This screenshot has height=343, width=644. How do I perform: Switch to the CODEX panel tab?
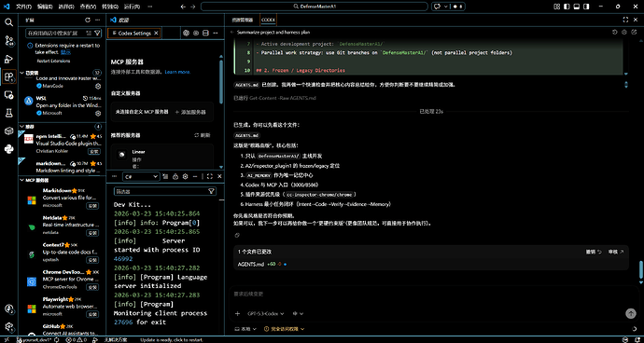(269, 20)
